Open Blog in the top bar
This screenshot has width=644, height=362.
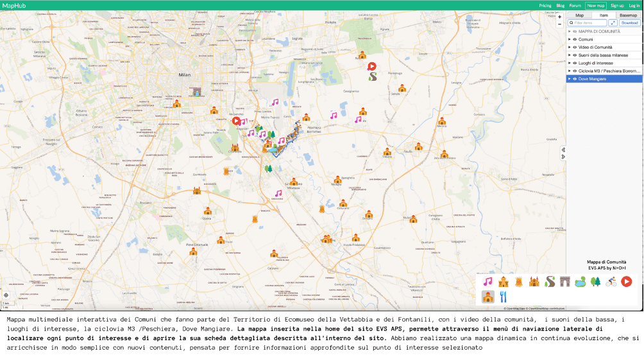coord(560,6)
